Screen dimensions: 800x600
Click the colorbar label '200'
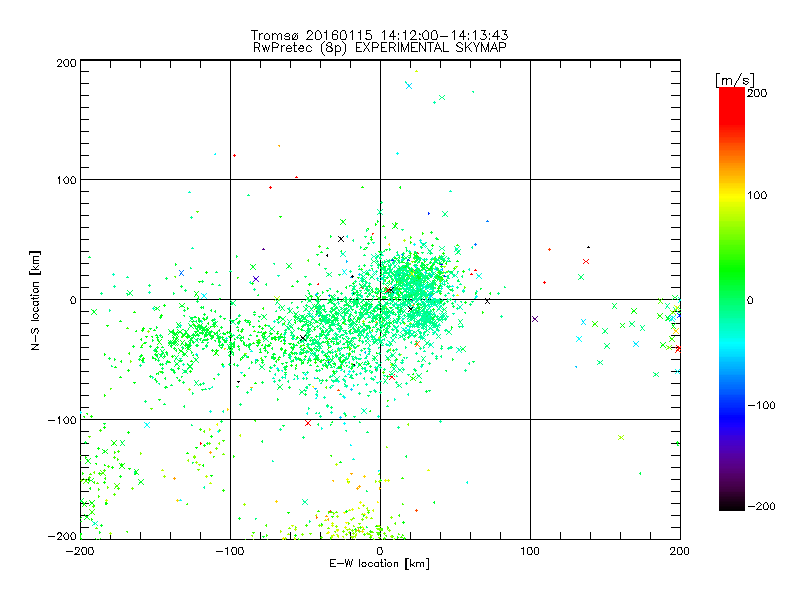757,93
